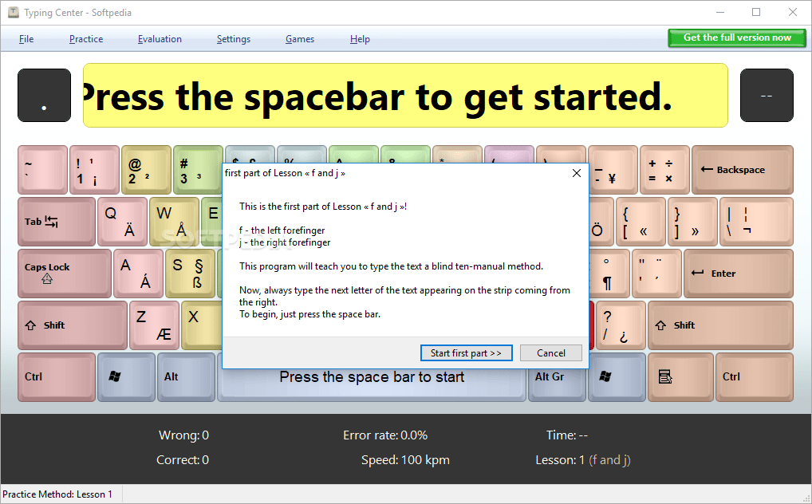The image size is (812, 504).
Task: Open the File menu
Action: [x=26, y=38]
